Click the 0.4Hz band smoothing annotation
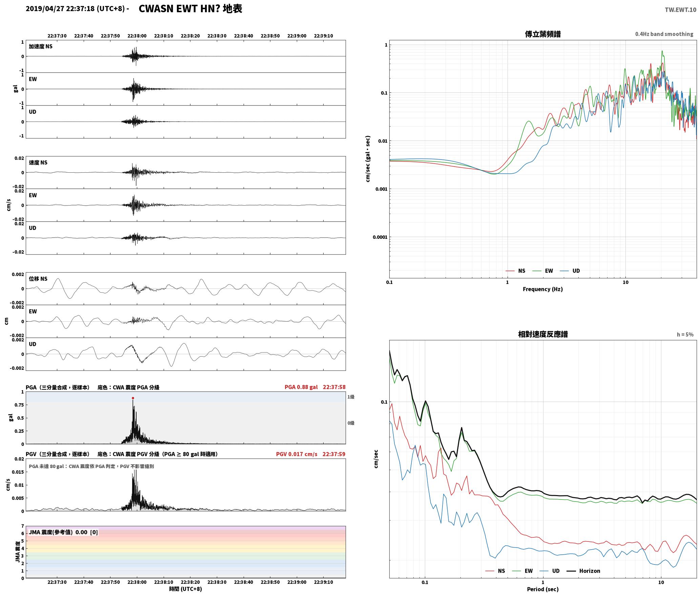This screenshot has width=700, height=596. pos(664,34)
